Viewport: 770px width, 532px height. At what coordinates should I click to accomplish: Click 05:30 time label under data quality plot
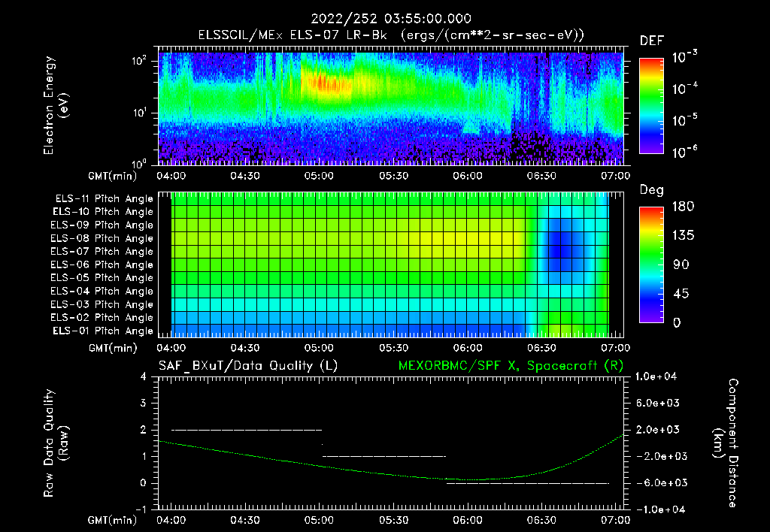[393, 520]
